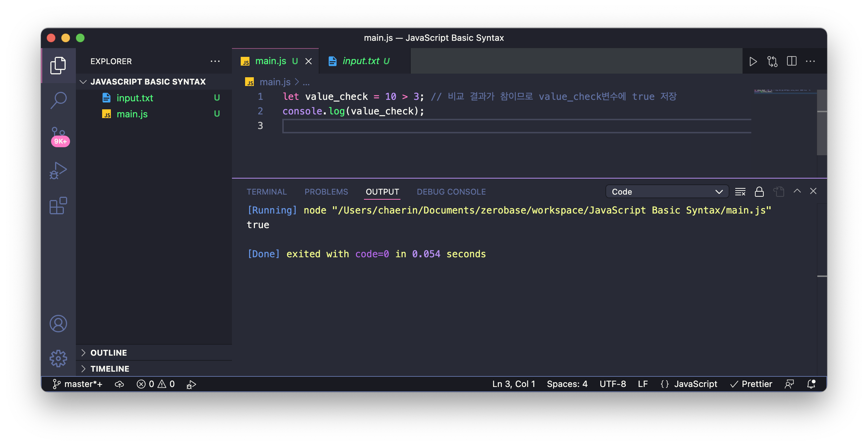
Task: Click the Run Code play icon
Action: (753, 61)
